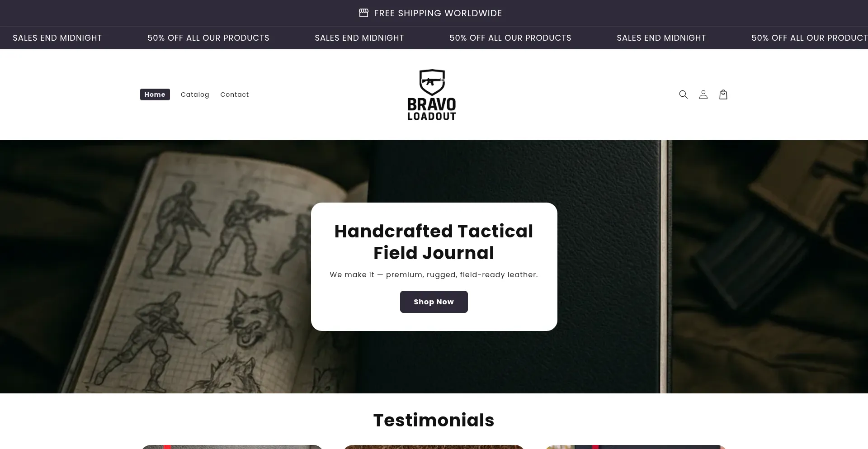
Task: Click the store icon beside Free Shipping
Action: click(363, 13)
